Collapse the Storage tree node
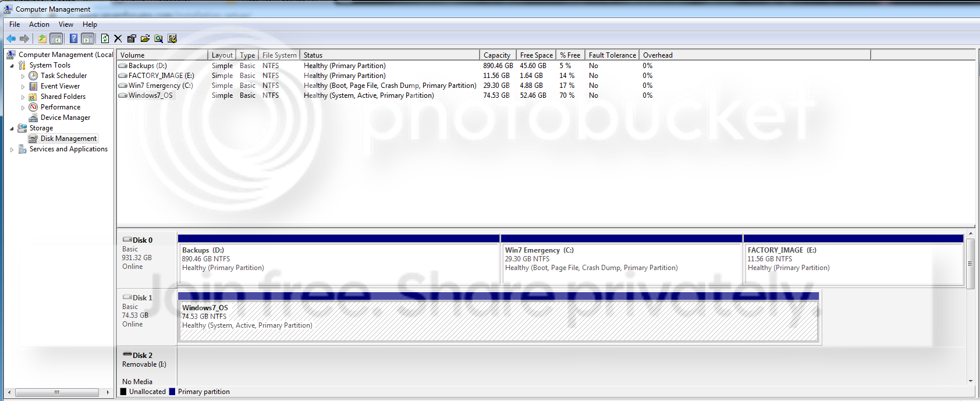The image size is (980, 401). pos(12,129)
